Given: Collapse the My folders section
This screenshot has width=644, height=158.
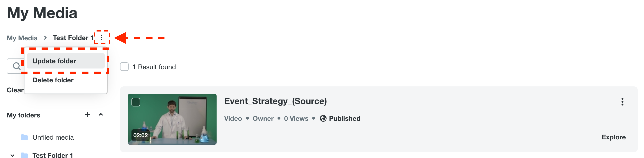Looking at the screenshot, I should pos(101,115).
